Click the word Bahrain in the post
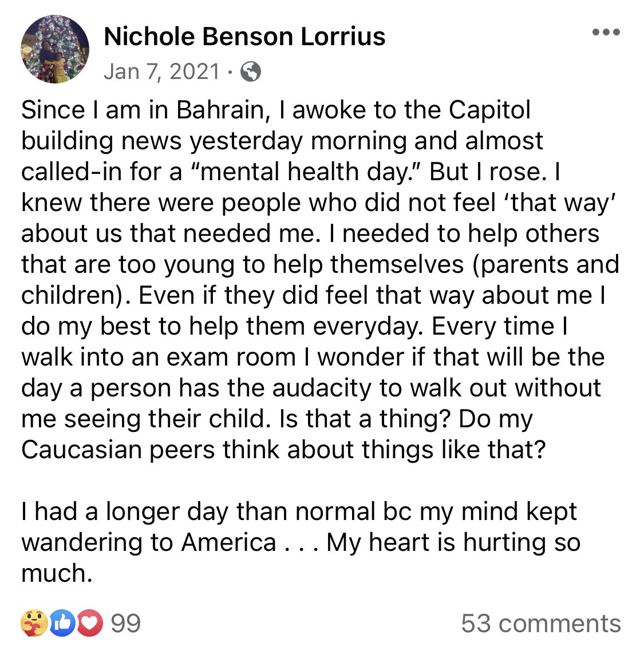 pos(222,110)
